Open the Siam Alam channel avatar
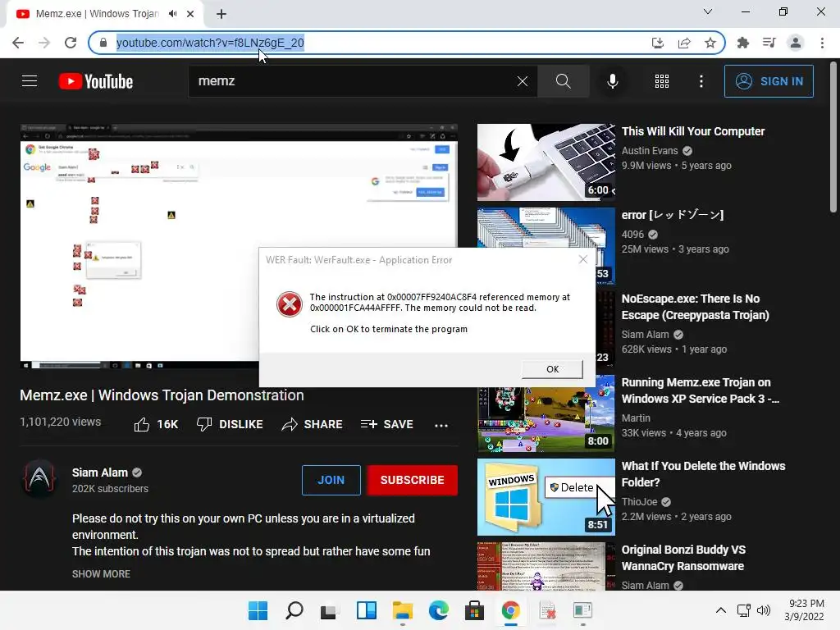 (39, 478)
